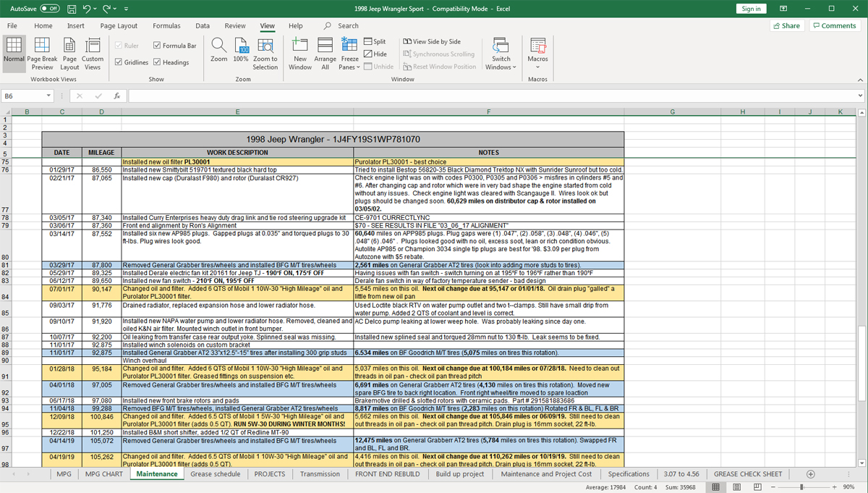Click the Page Break Preview icon
The image size is (868, 493).
click(x=42, y=46)
